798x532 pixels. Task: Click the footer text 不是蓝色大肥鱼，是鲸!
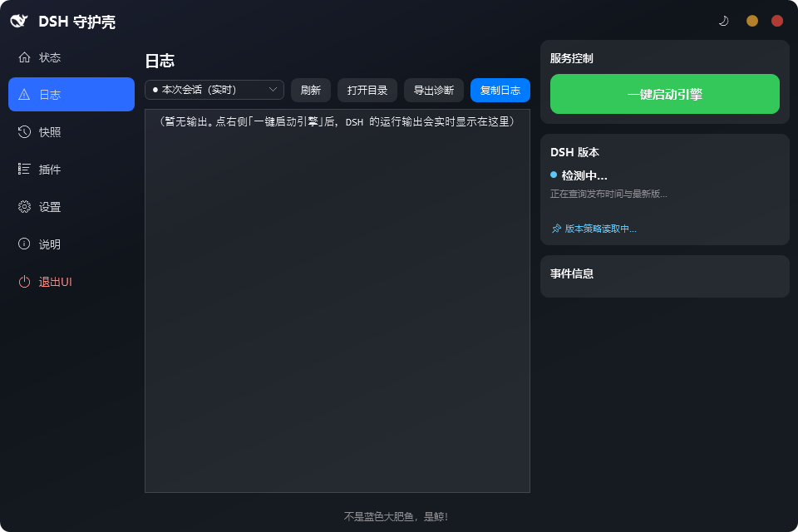click(396, 517)
